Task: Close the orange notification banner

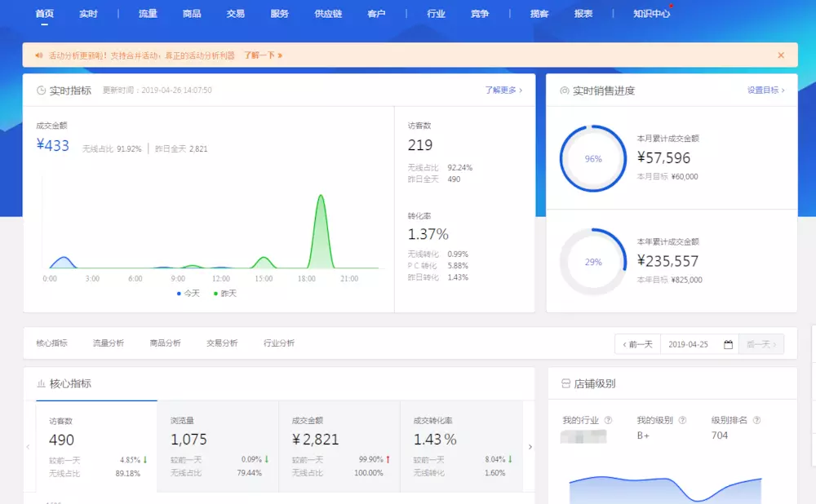Action: click(781, 55)
